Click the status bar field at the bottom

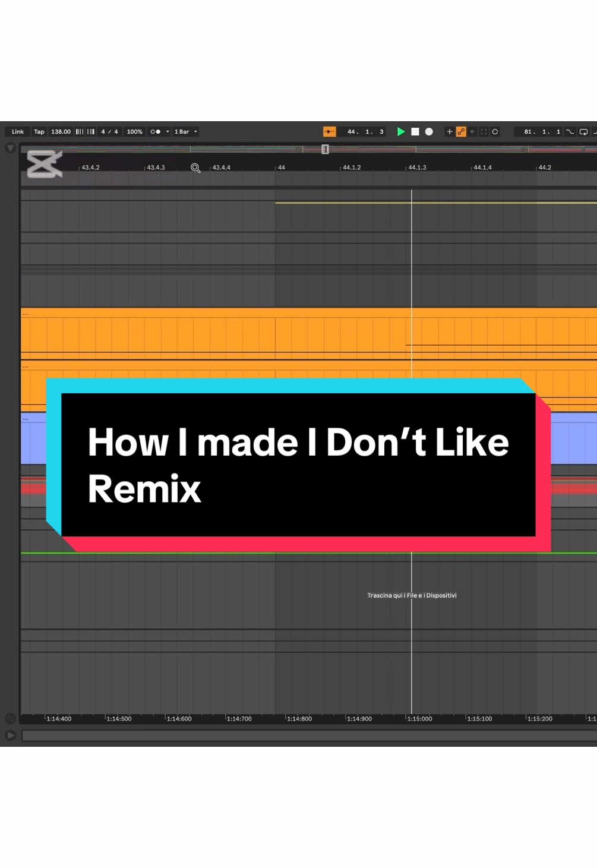[x=309, y=736]
